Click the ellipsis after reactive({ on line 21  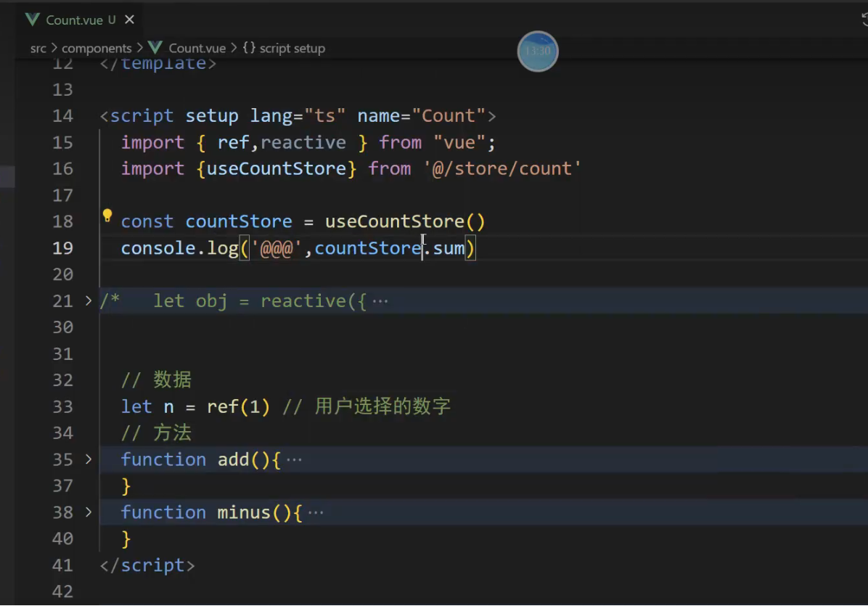tap(380, 302)
